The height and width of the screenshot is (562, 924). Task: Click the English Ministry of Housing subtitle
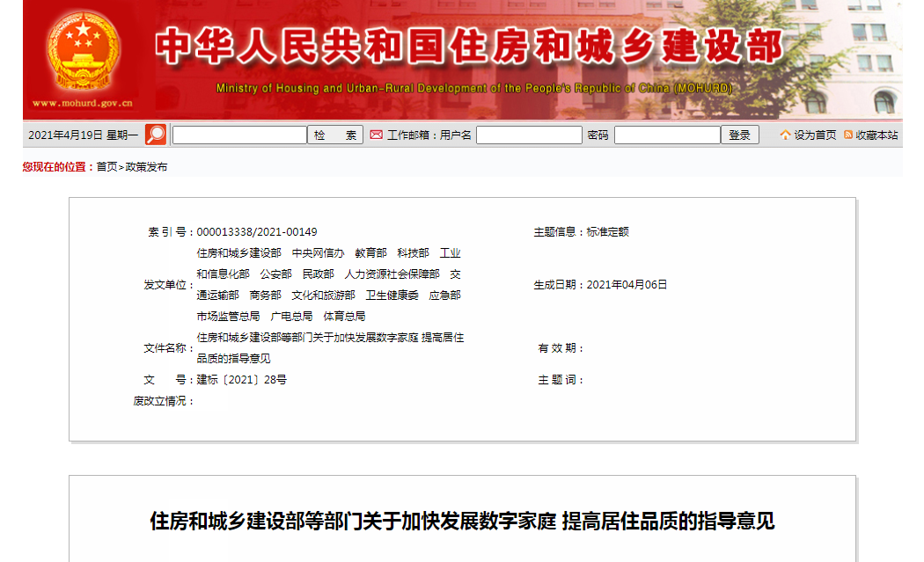click(474, 88)
